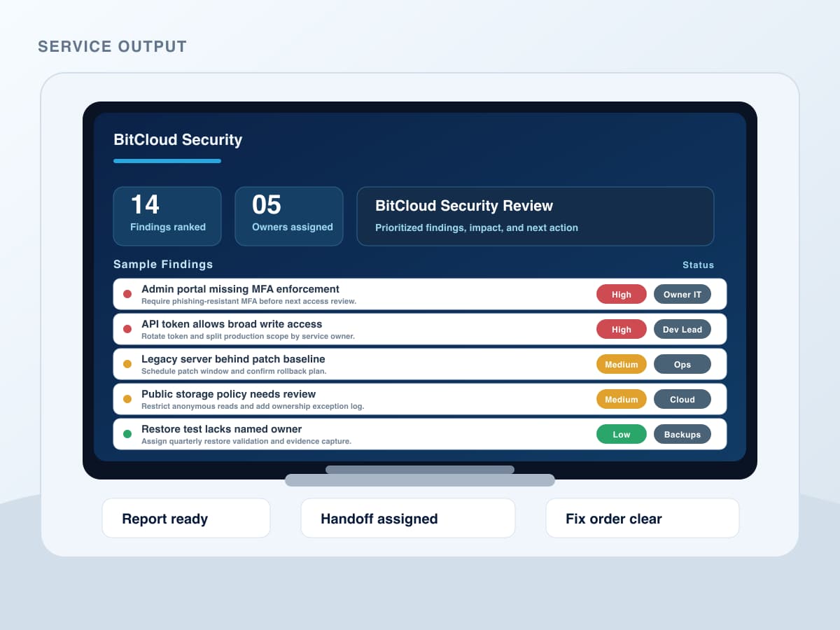
Task: Click the red dot for API token finding
Action: click(x=127, y=330)
